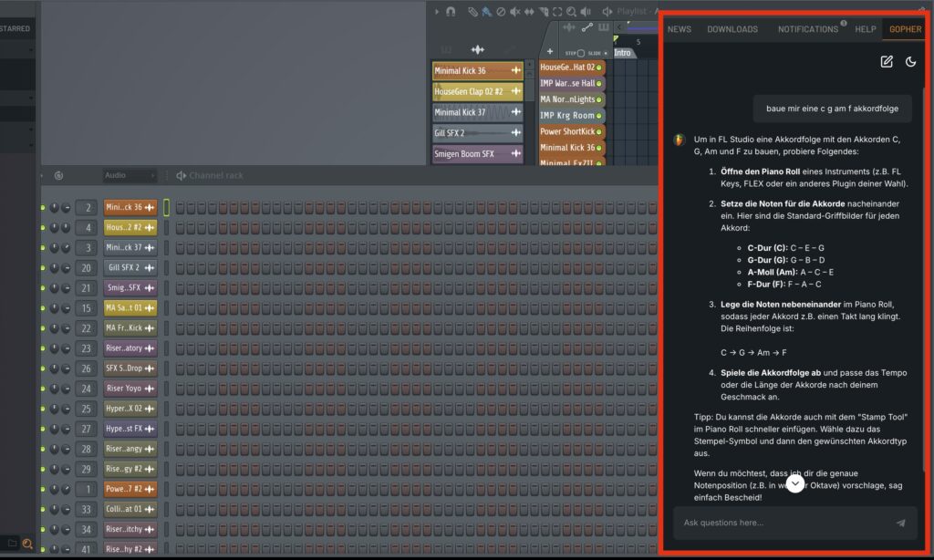Viewport: 934px width, 560px height.
Task: Toggle the green light on the Power ShortKick track
Action: [x=599, y=131]
